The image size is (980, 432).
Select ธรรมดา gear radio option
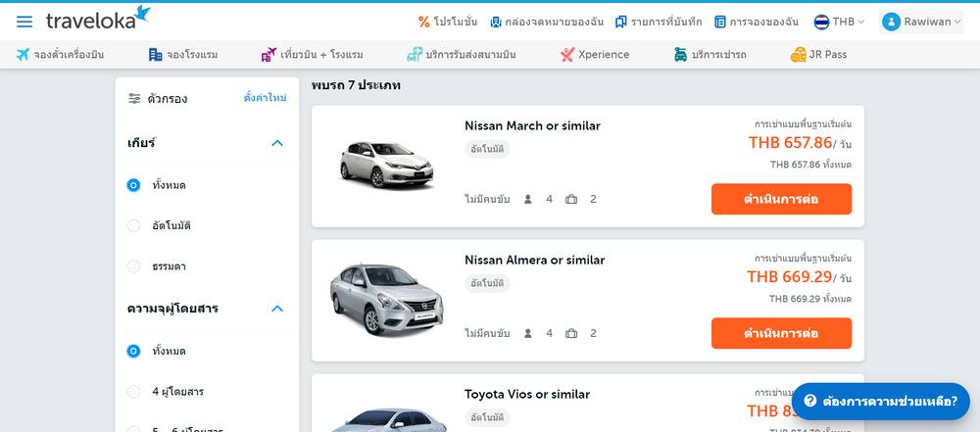(133, 266)
